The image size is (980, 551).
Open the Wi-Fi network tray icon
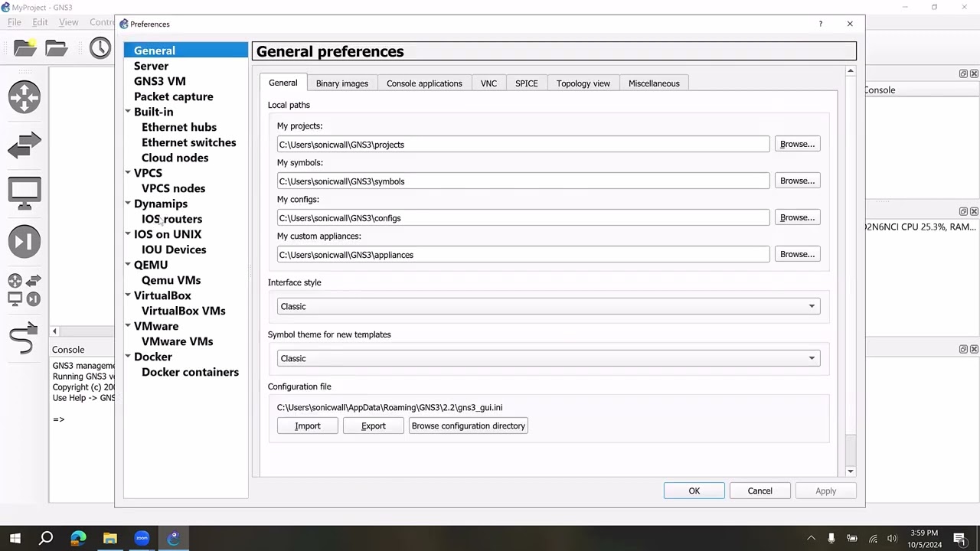873,539
